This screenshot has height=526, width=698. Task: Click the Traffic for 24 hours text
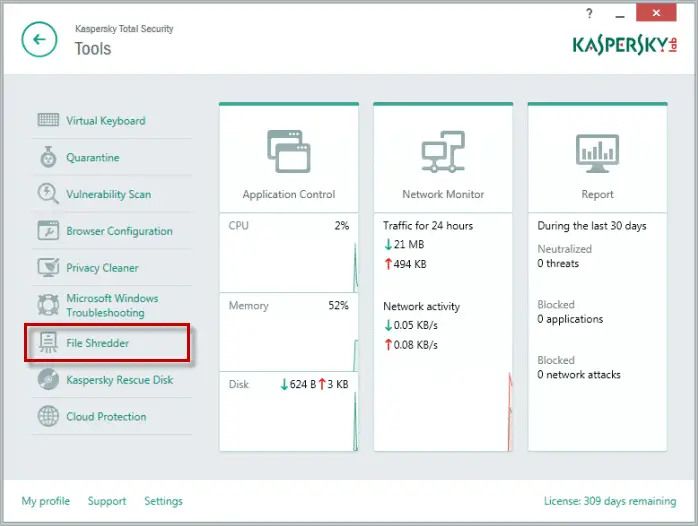[428, 226]
